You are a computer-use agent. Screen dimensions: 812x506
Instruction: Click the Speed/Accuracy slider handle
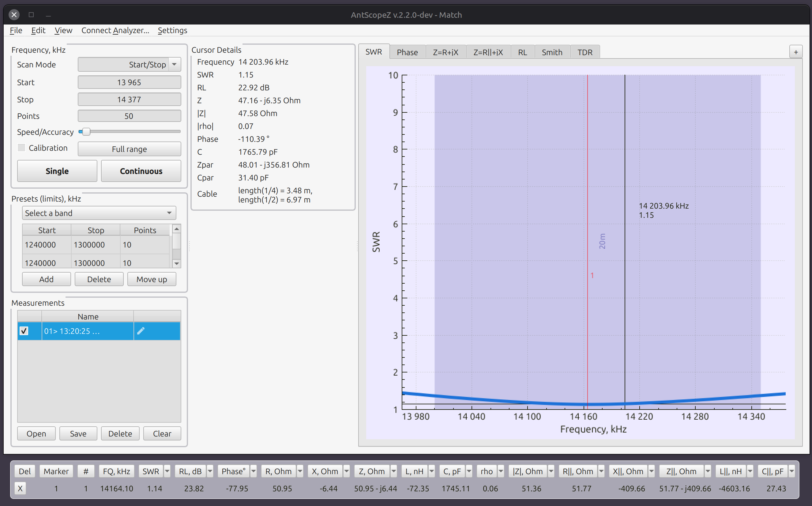[x=86, y=131]
